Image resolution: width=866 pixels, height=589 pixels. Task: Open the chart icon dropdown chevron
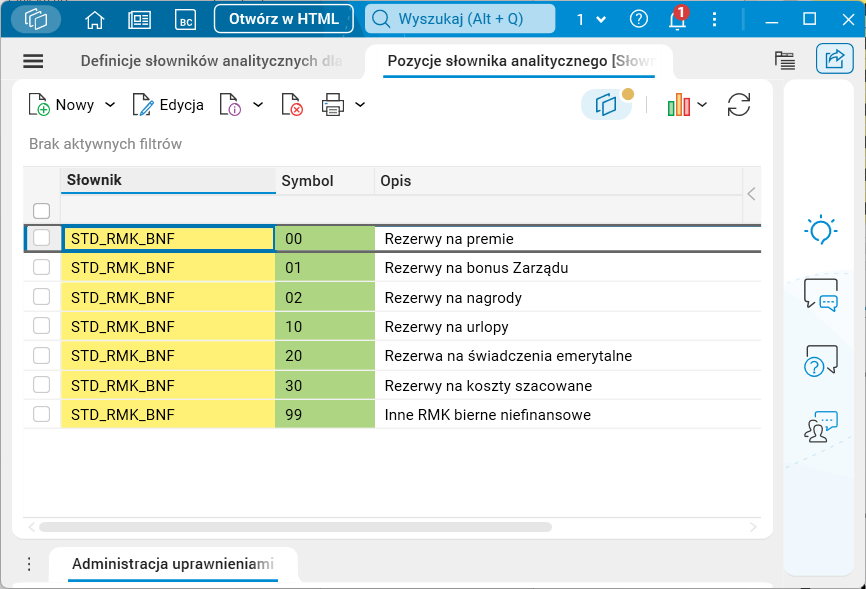pyautogui.click(x=701, y=105)
